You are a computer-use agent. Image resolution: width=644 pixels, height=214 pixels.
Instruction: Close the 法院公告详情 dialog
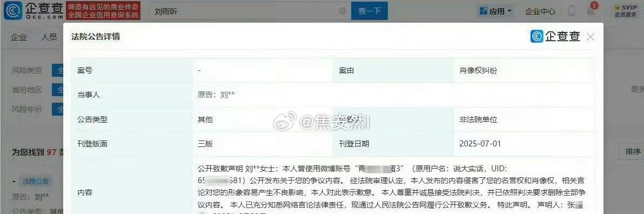[x=590, y=37]
